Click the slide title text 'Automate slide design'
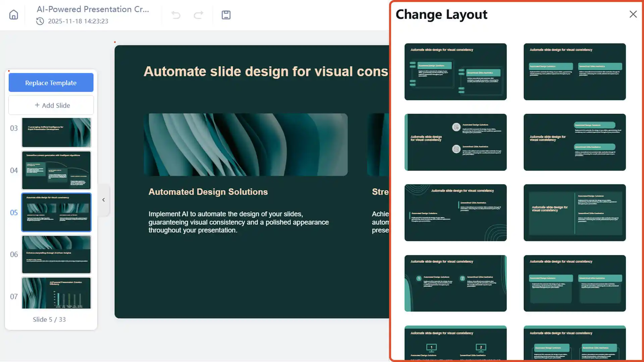Viewport: 644px width, 362px height. coord(266,71)
